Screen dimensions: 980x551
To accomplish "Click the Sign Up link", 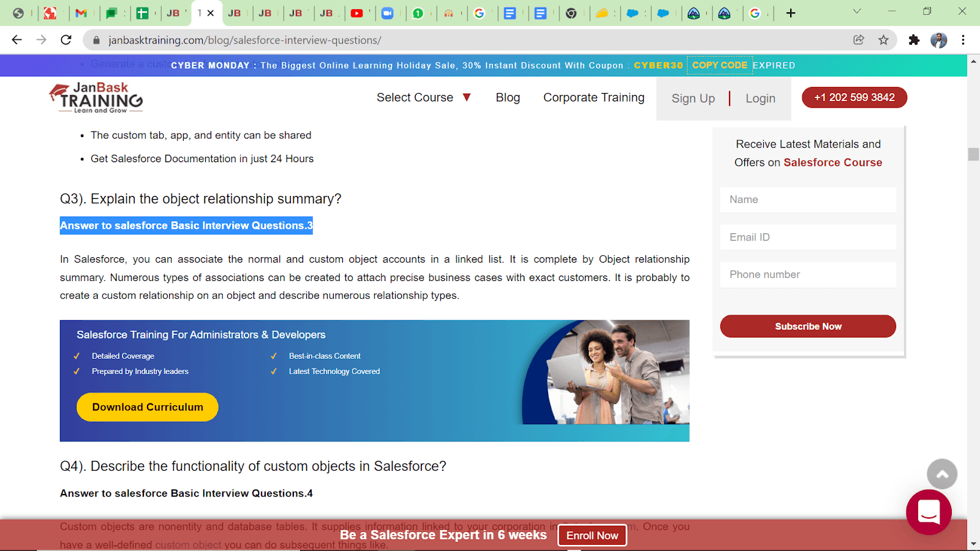I will tap(693, 99).
